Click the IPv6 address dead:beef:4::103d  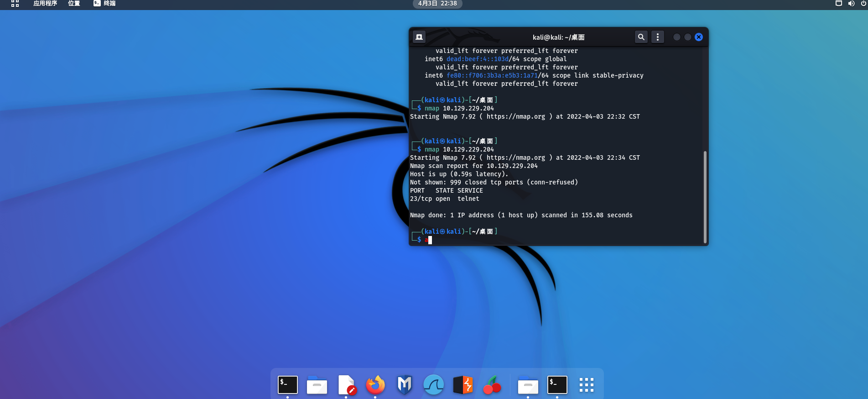tap(478, 59)
